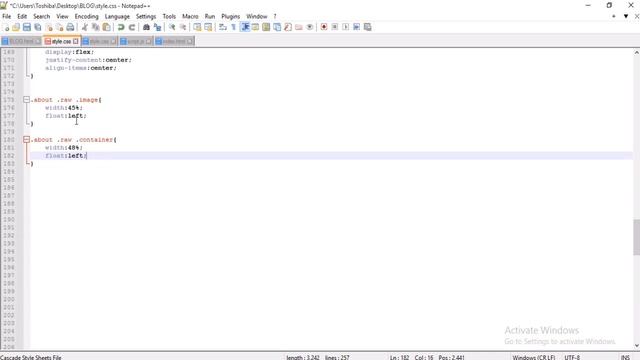Open Replace dialog from toolbar icon
The width and height of the screenshot is (640, 360).
coord(157,27)
